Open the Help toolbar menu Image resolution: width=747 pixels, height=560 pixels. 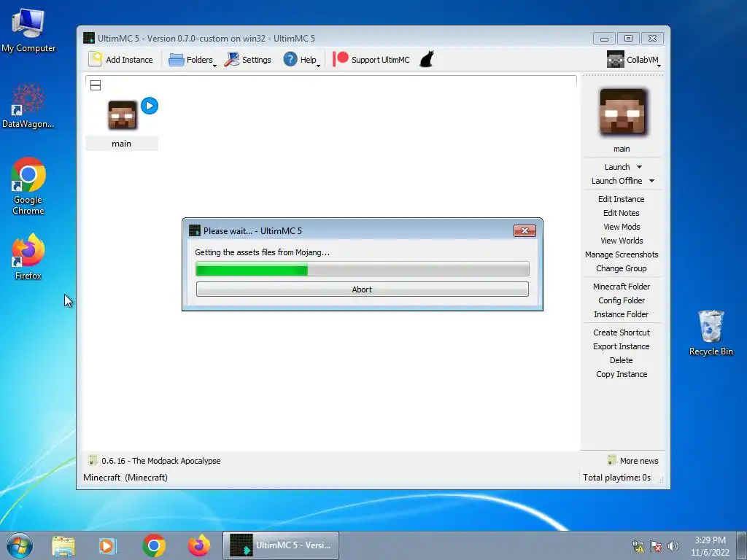click(301, 60)
